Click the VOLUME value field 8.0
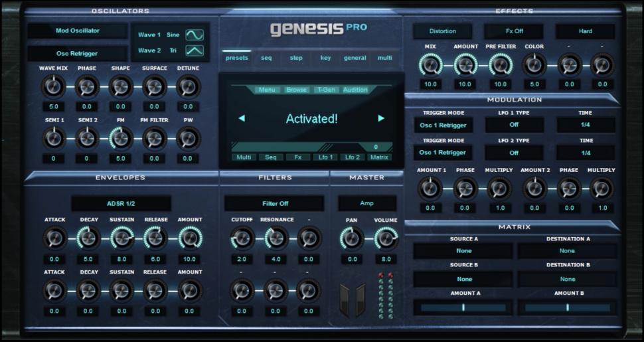644x342 pixels. point(386,260)
